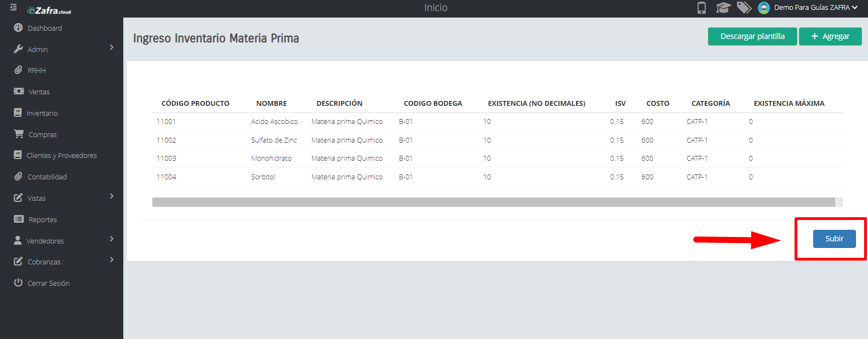Image resolution: width=868 pixels, height=339 pixels.
Task: Click the user avatar icon
Action: (764, 8)
